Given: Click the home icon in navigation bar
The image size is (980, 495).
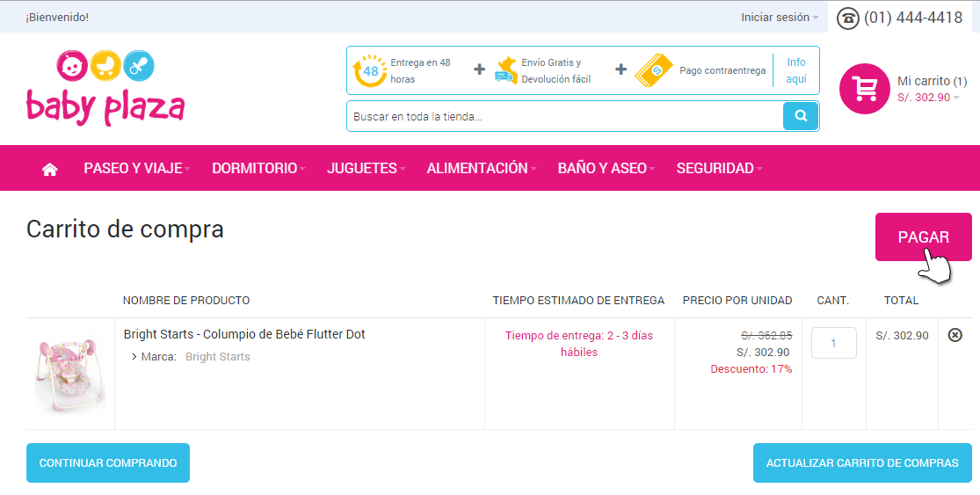Looking at the screenshot, I should 49,169.
